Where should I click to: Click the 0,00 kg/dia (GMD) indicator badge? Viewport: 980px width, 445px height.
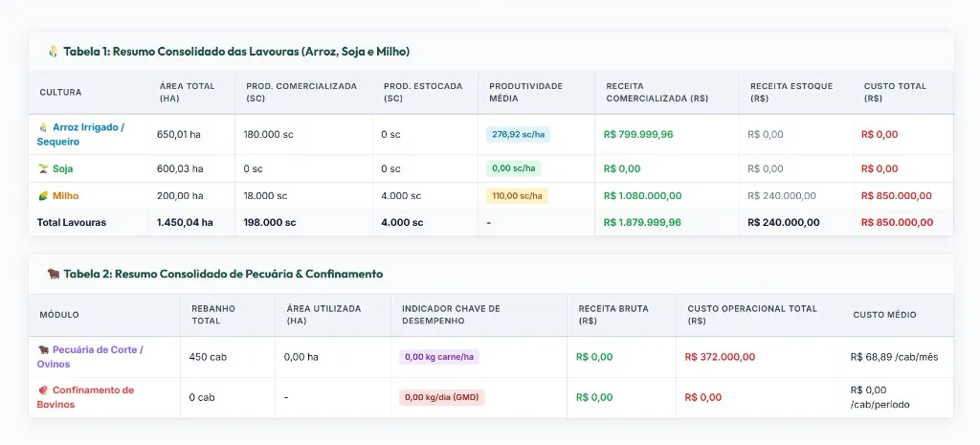click(x=442, y=397)
